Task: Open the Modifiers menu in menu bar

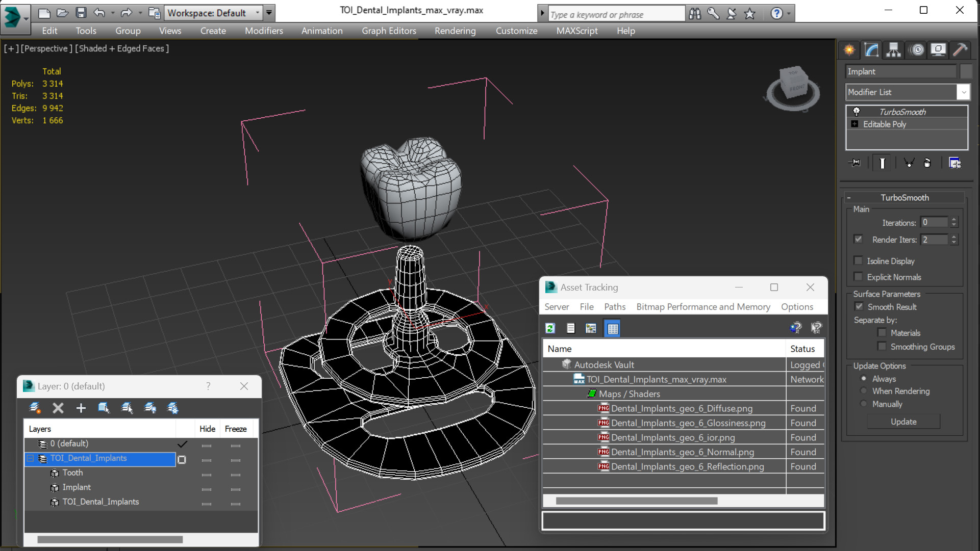Action: pyautogui.click(x=264, y=30)
